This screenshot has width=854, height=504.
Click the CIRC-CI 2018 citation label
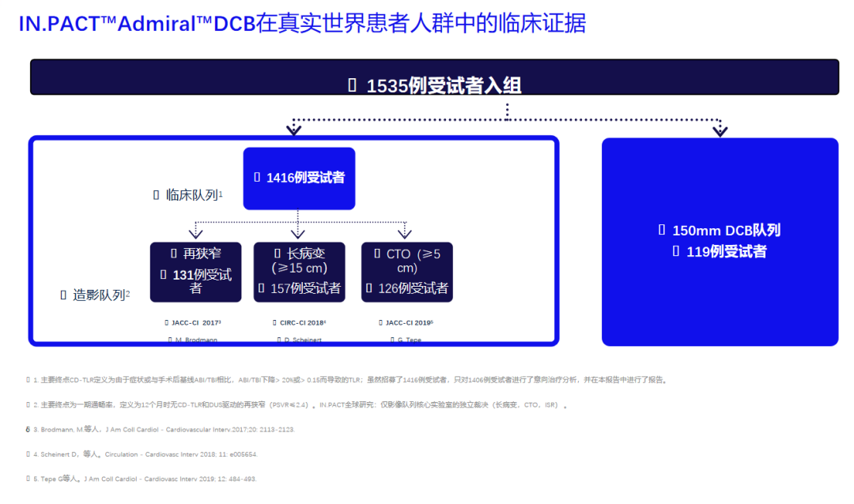click(302, 322)
